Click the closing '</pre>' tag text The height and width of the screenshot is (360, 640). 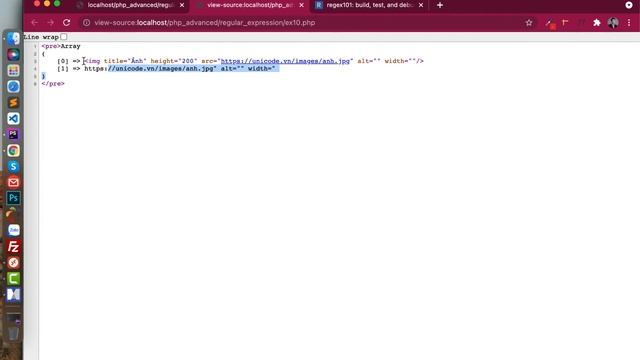53,83
